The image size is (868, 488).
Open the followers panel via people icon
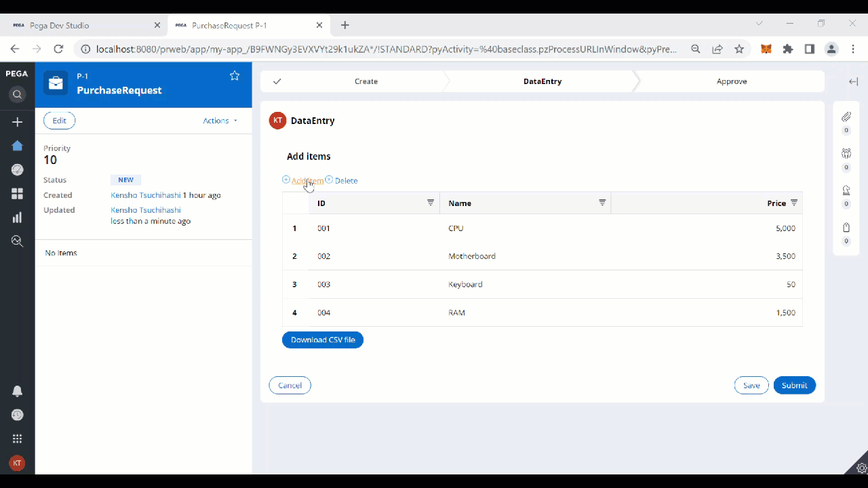coord(846,152)
